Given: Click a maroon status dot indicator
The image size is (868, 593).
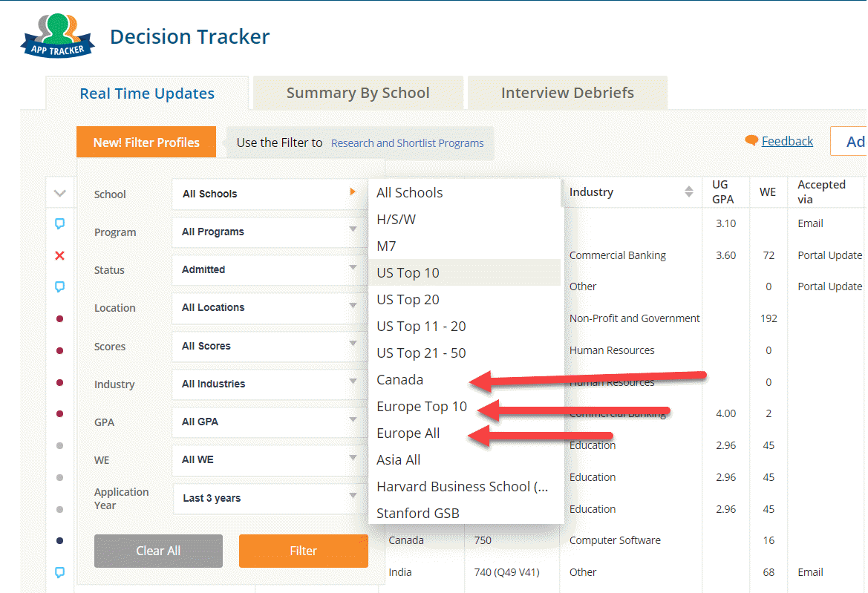Looking at the screenshot, I should [61, 319].
